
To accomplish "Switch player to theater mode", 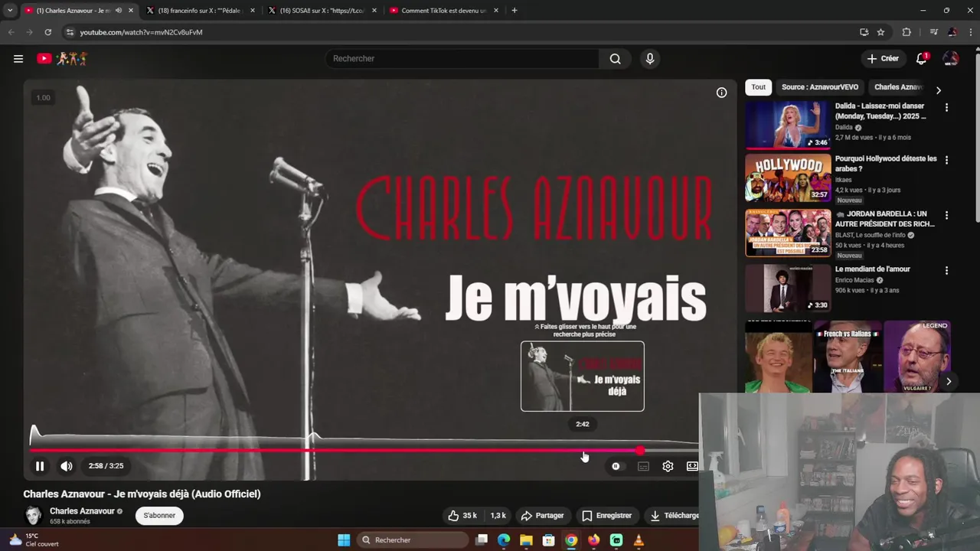I will pyautogui.click(x=692, y=466).
